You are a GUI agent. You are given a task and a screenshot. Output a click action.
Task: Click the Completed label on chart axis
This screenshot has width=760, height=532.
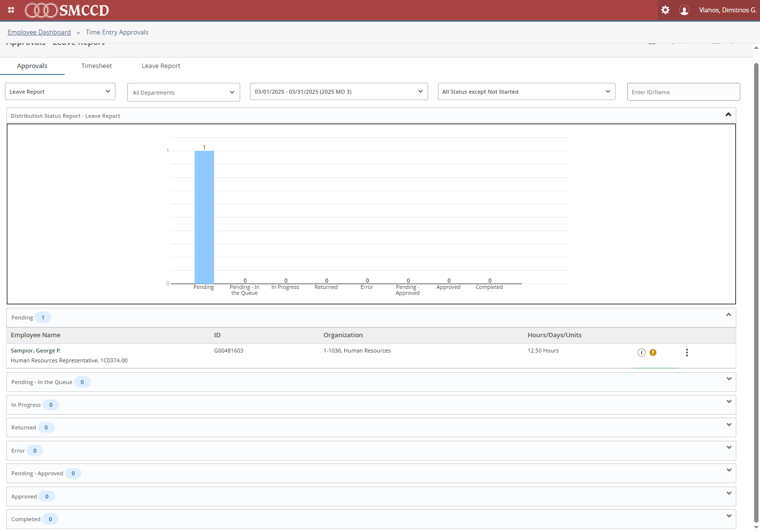click(x=489, y=287)
